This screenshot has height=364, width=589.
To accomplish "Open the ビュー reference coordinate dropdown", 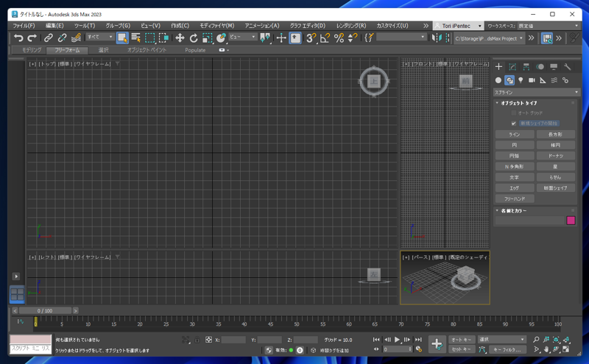I will tap(243, 37).
